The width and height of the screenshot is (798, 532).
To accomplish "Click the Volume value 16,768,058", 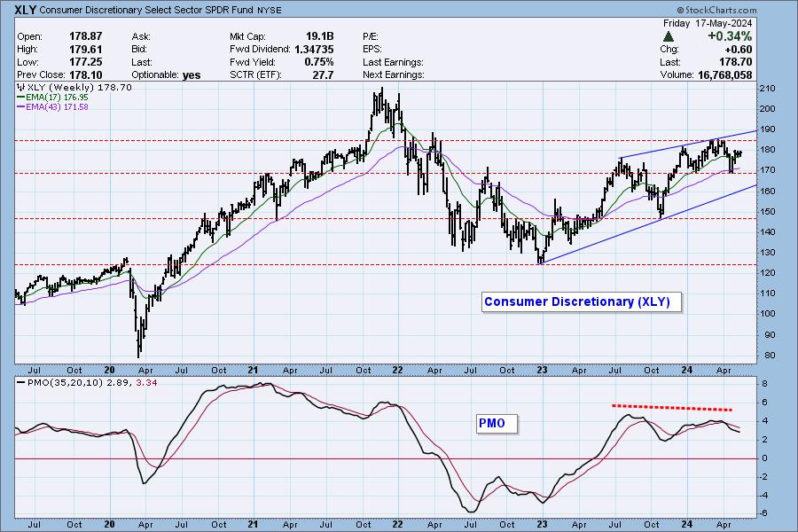I will [724, 74].
